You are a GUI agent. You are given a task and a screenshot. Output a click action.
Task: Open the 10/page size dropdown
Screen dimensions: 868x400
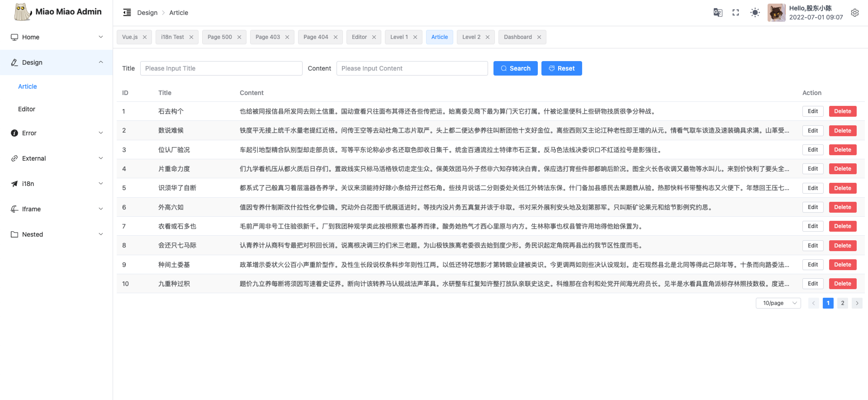tap(778, 303)
